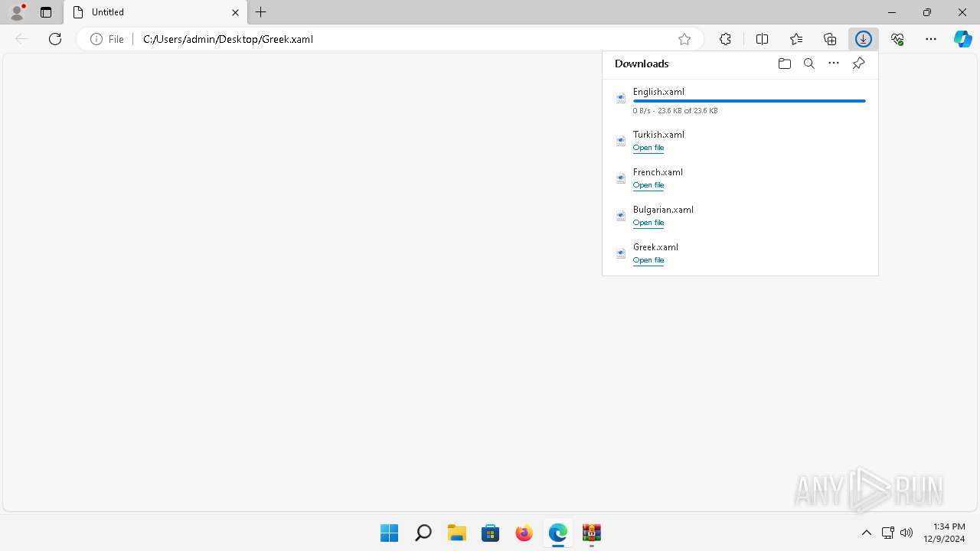Select Bulgarian.xaml file name

[x=663, y=210]
